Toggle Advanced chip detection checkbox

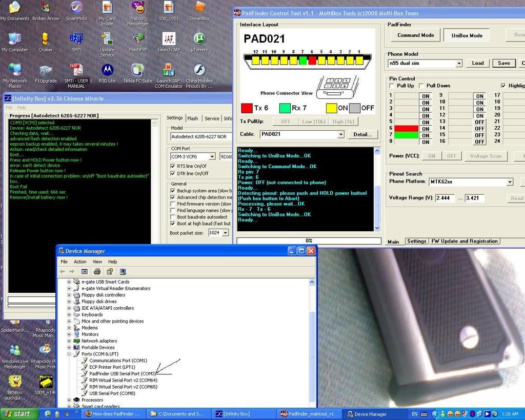point(173,197)
